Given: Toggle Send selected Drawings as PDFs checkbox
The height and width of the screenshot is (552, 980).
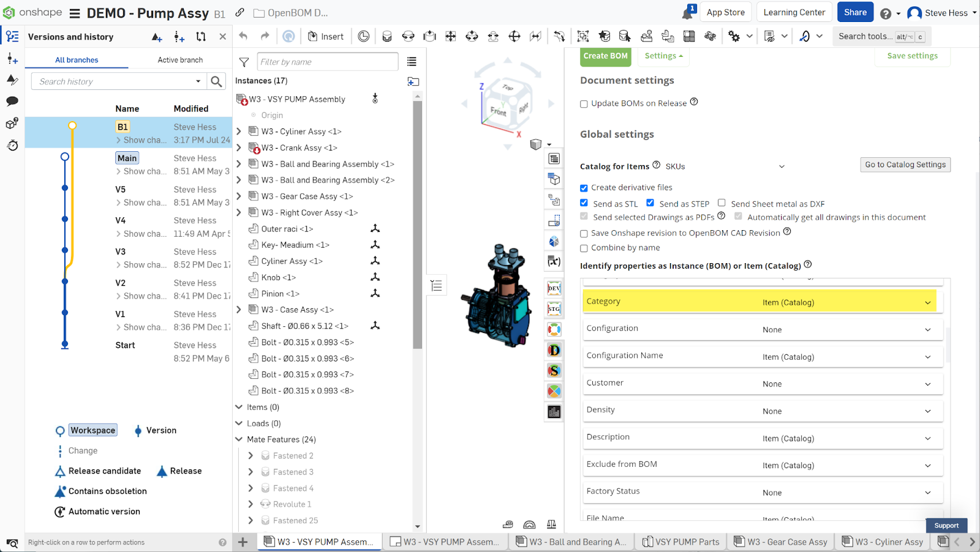Looking at the screenshot, I should (x=584, y=217).
